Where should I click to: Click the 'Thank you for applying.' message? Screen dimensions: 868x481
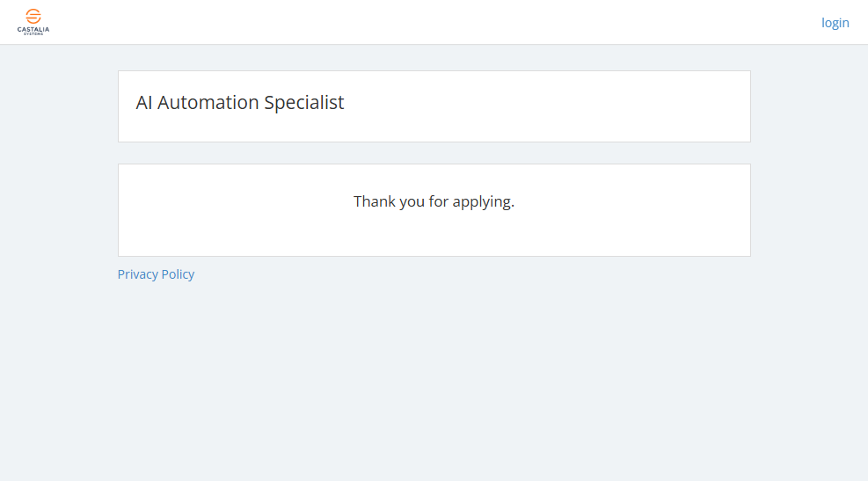[434, 201]
